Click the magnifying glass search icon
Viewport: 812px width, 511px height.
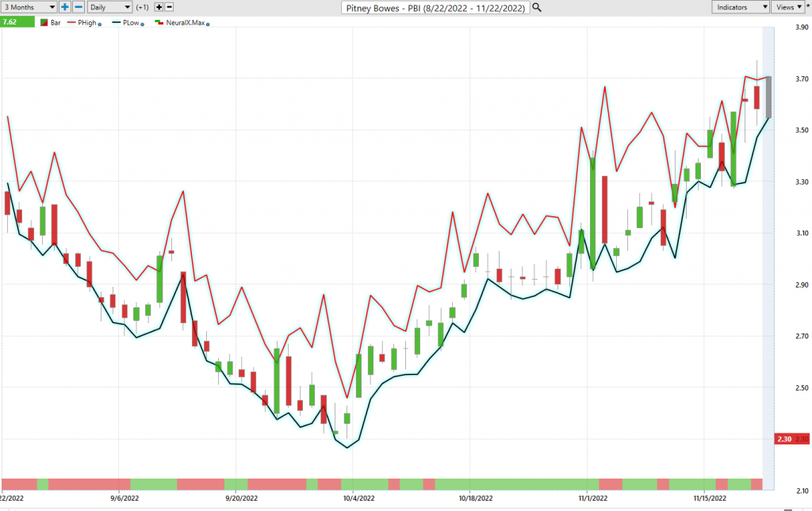click(537, 7)
